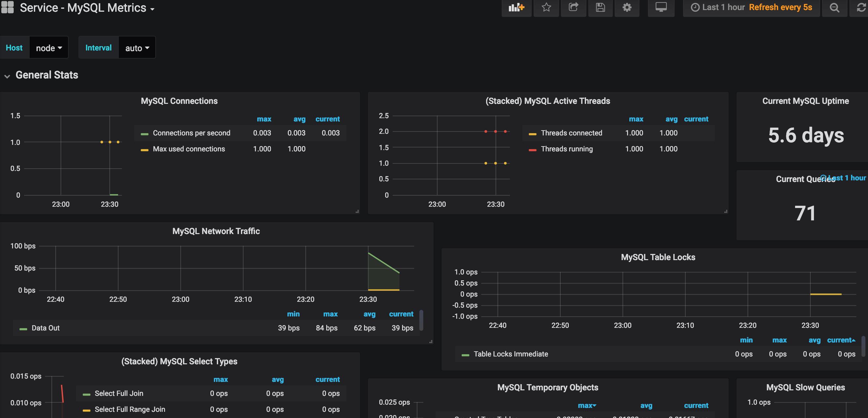
Task: Toggle the Threads connected series
Action: [571, 133]
